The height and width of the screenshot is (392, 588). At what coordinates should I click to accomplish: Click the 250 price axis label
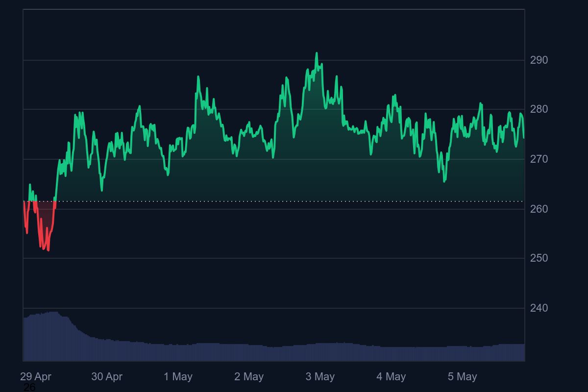pyautogui.click(x=539, y=258)
